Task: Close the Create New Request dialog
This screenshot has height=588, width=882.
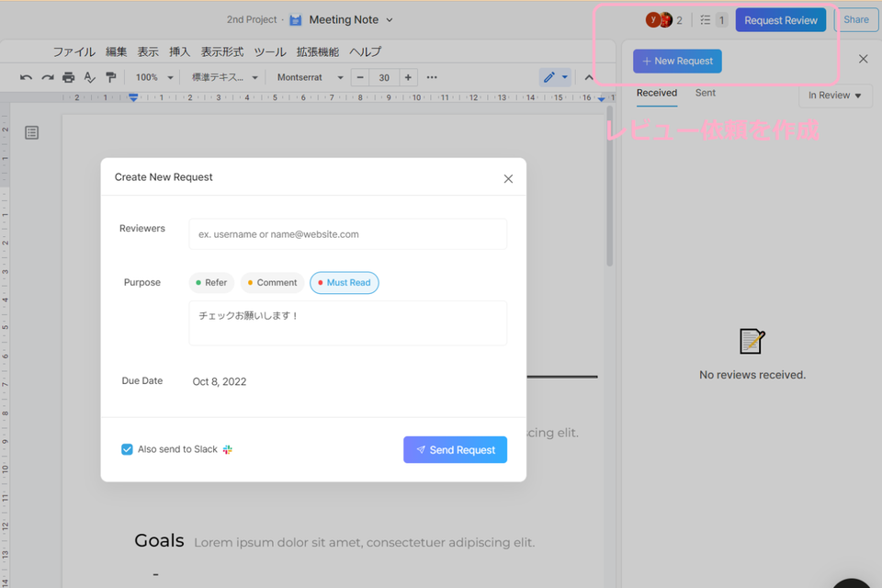Action: (x=508, y=178)
